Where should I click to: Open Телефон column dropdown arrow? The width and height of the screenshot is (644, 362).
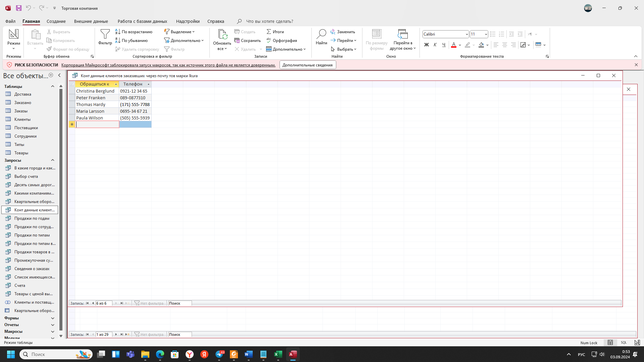click(x=148, y=84)
